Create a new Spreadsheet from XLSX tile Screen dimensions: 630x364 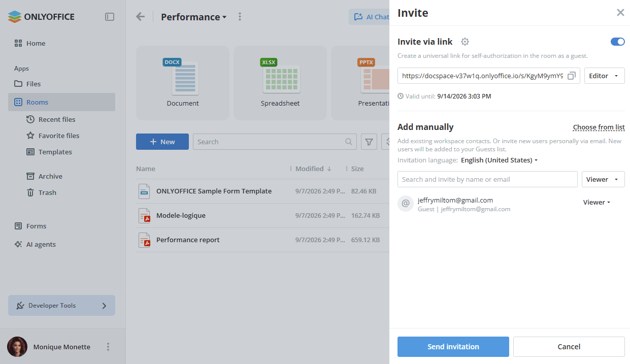coord(280,83)
